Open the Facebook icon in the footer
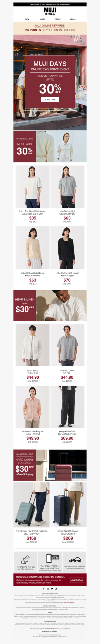This screenshot has width=100, height=644. (44, 589)
